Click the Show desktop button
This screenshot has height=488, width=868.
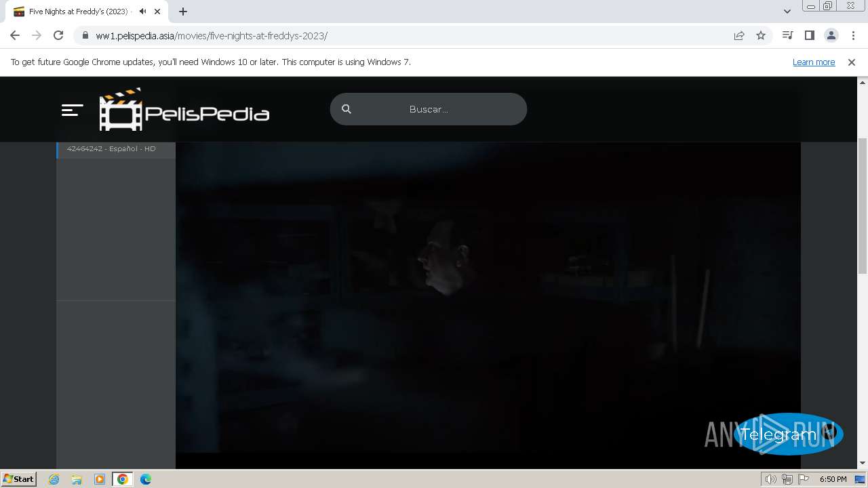coord(860,479)
